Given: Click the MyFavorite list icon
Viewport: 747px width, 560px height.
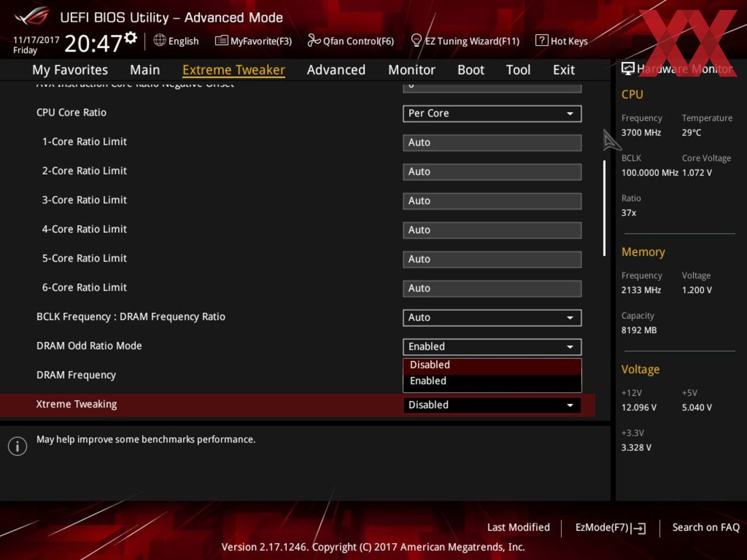Looking at the screenshot, I should pyautogui.click(x=221, y=41).
